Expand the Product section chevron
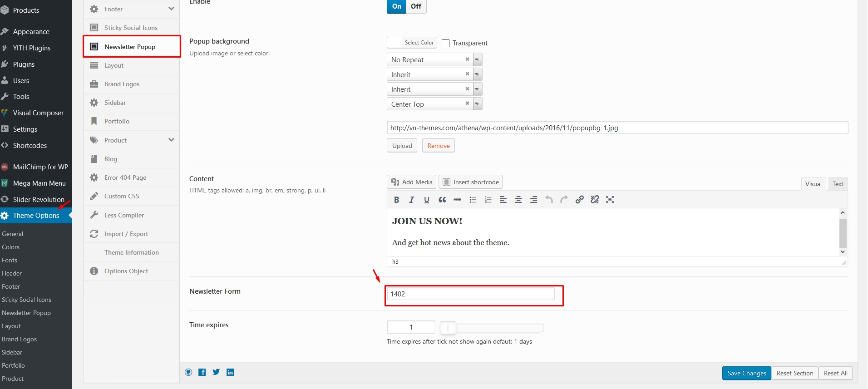This screenshot has width=868, height=389. [x=171, y=140]
